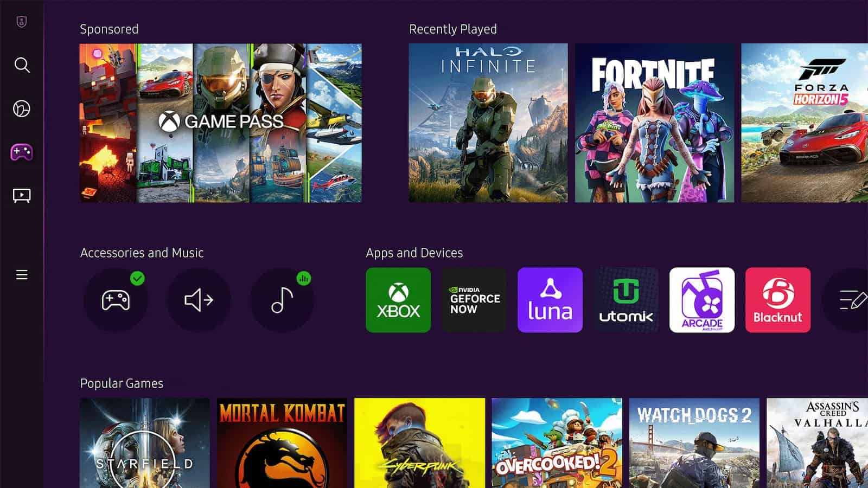Select Mortal Kombat in Popular Games
The width and height of the screenshot is (868, 488).
[282, 443]
